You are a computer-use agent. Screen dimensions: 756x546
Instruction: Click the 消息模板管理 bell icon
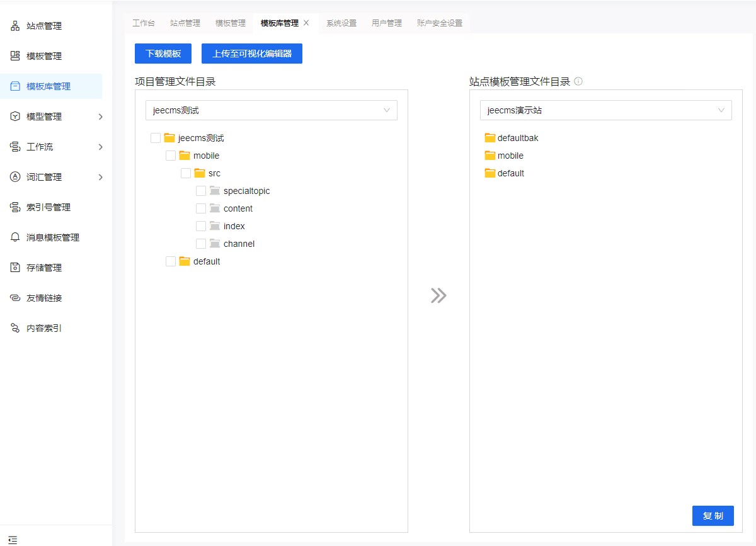[15, 237]
